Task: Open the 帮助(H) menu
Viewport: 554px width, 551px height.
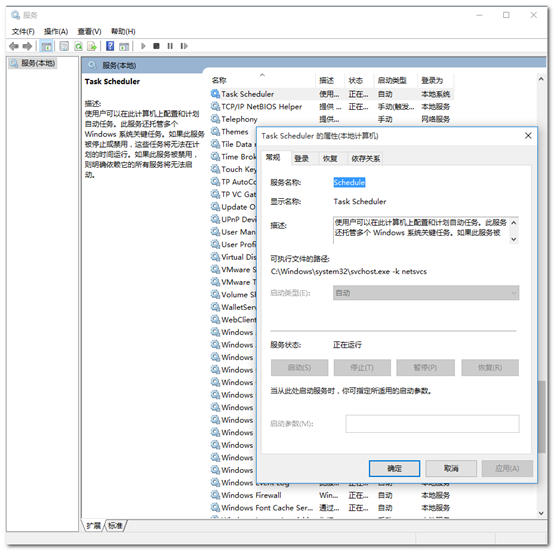Action: coord(123,31)
